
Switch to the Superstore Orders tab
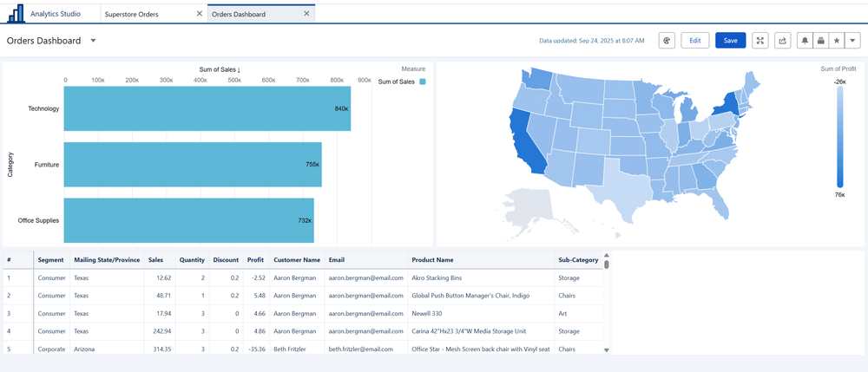click(131, 15)
